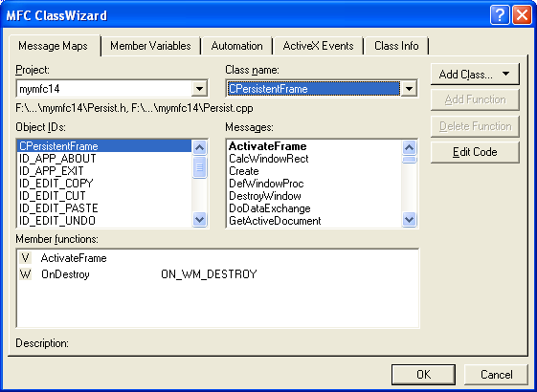537x392 pixels.
Task: Select DefWindowProc in Messages list
Action: [x=314, y=184]
